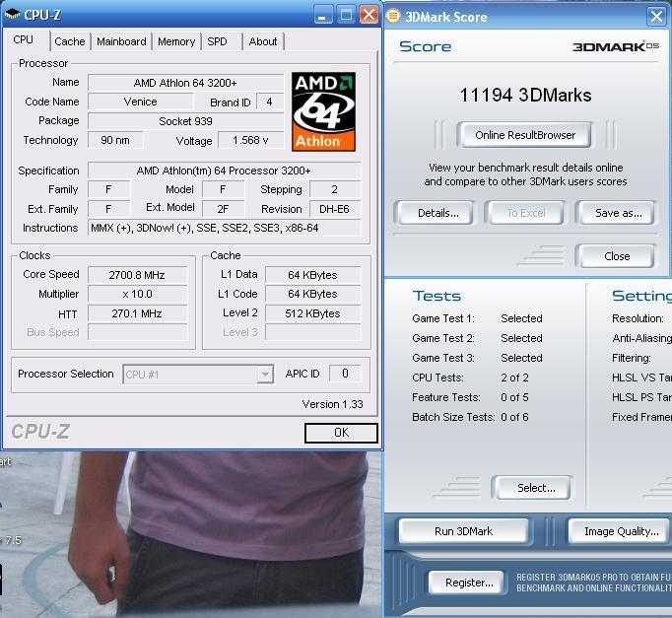Click OK in the CPU-Z window
Screen dimensions: 672x618
click(341, 433)
